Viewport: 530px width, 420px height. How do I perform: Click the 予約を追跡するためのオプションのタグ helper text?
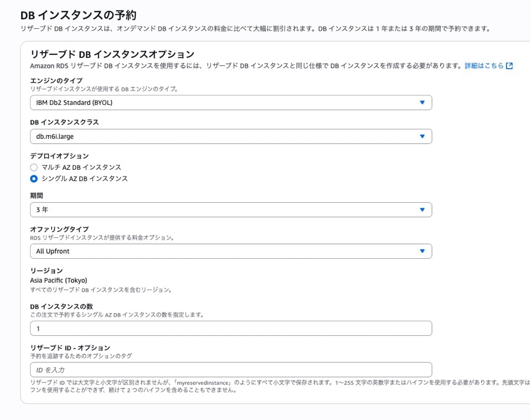click(x=81, y=356)
